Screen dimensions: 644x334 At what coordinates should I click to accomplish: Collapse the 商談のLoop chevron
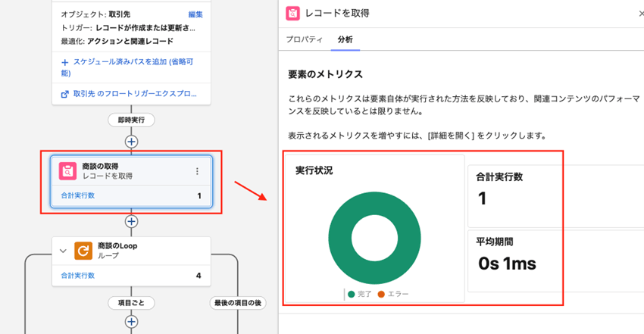coord(63,251)
